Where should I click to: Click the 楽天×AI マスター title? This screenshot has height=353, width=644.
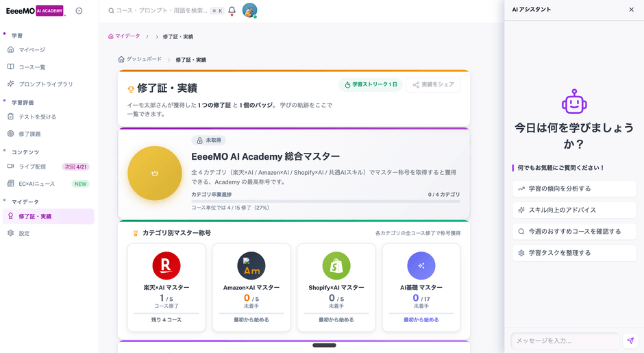coord(166,288)
